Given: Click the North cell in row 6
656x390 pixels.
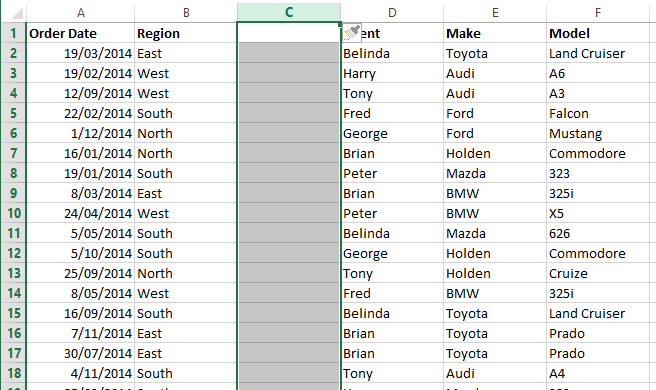Looking at the screenshot, I should point(186,133).
